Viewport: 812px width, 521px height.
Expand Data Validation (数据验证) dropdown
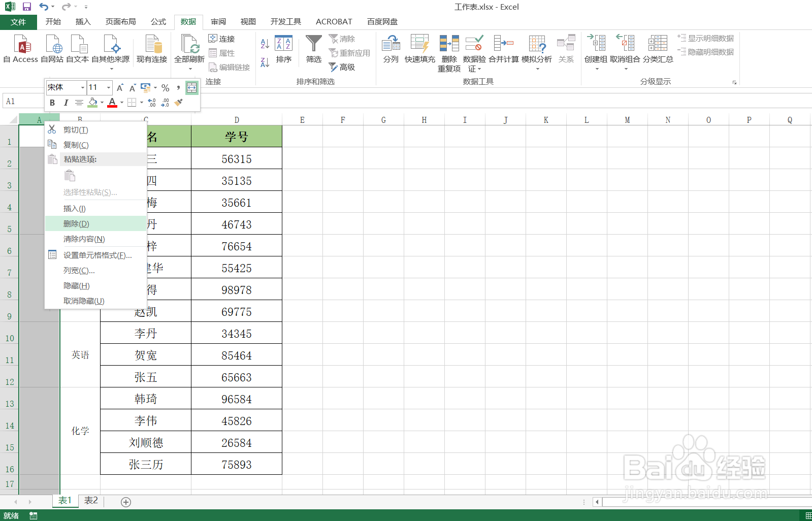click(x=479, y=69)
